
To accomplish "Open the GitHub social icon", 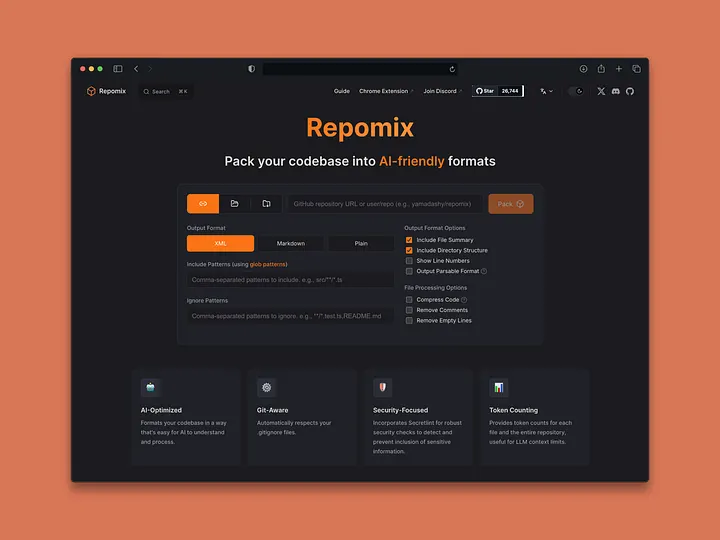I will coord(630,91).
